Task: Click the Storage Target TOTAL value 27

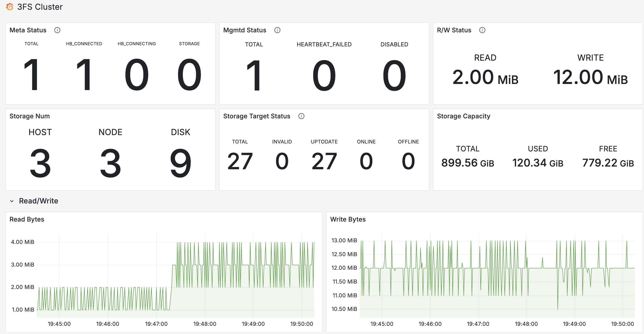Action: 240,161
